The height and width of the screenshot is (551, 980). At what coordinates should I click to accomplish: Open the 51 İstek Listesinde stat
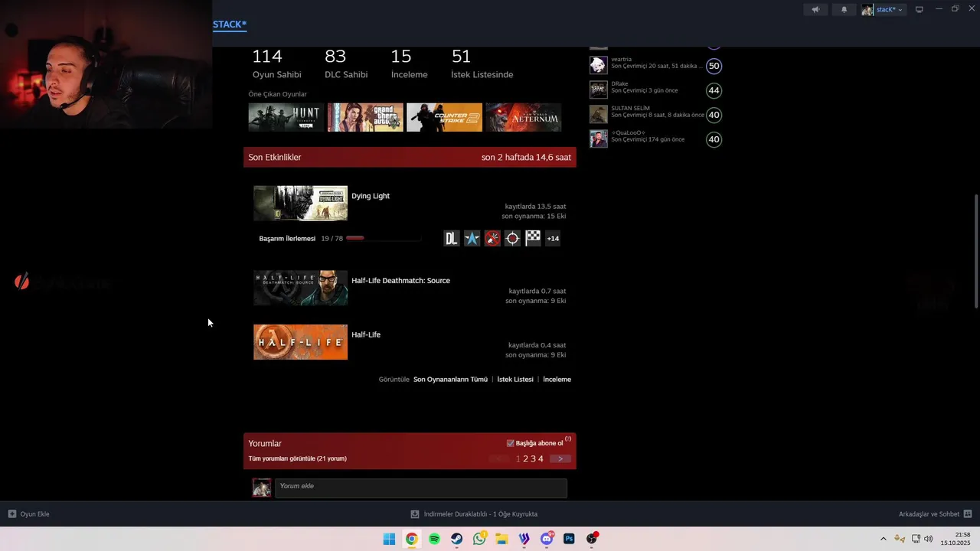(482, 64)
